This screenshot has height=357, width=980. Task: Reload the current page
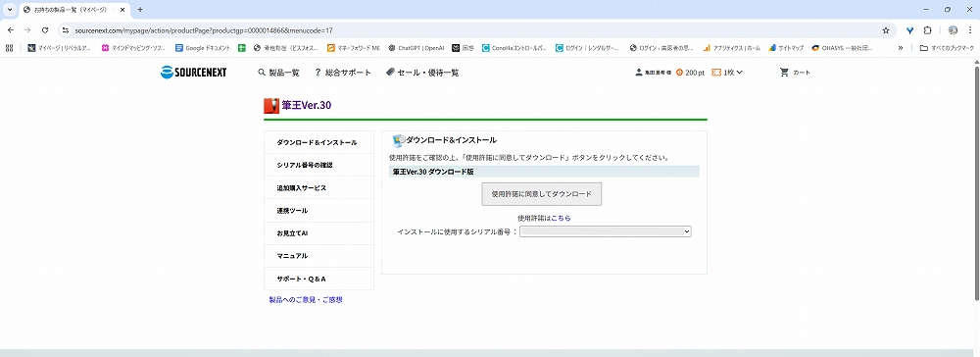tap(45, 30)
